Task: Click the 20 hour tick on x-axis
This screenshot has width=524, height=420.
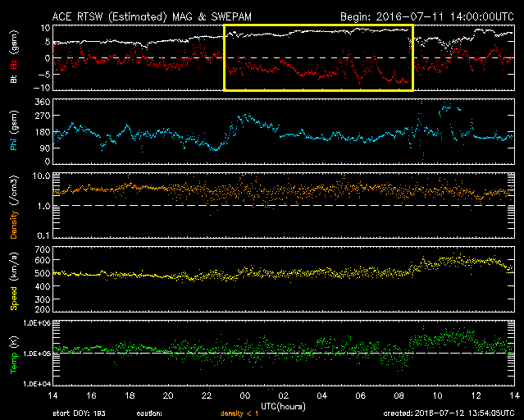Action: (168, 395)
